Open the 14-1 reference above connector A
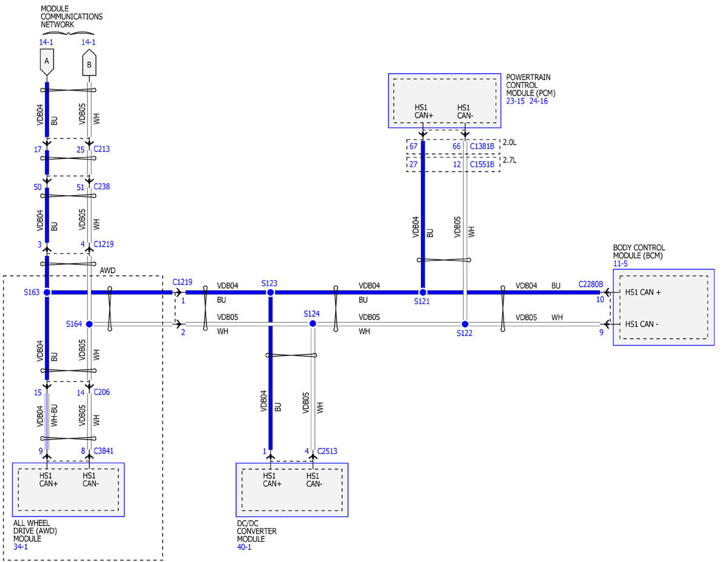This screenshot has height=562, width=728. coord(46,42)
